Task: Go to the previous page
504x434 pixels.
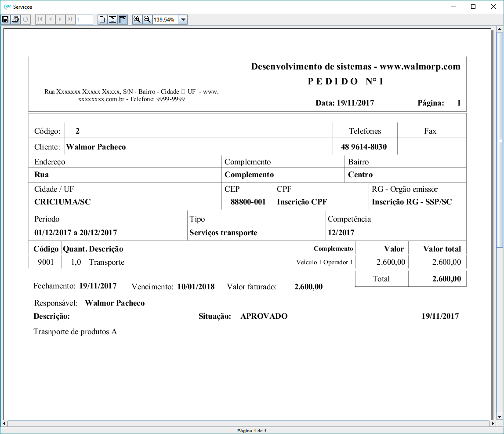Action: [x=51, y=20]
